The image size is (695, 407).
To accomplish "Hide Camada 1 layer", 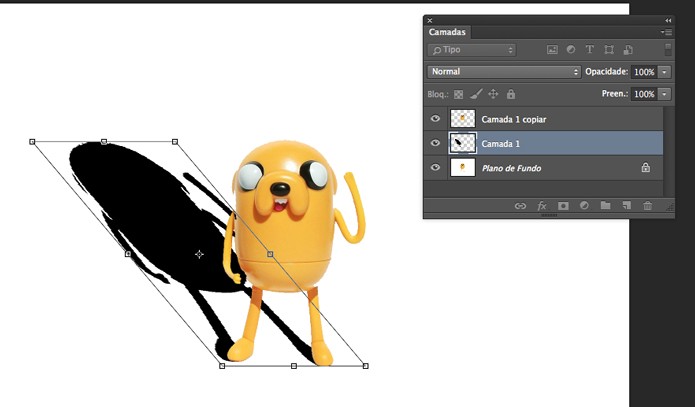I will (435, 143).
